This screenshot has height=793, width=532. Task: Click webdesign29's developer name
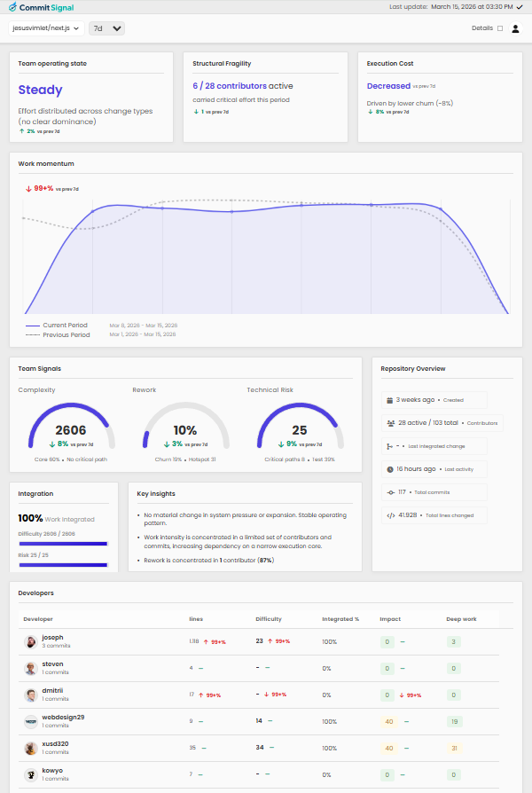click(x=63, y=717)
